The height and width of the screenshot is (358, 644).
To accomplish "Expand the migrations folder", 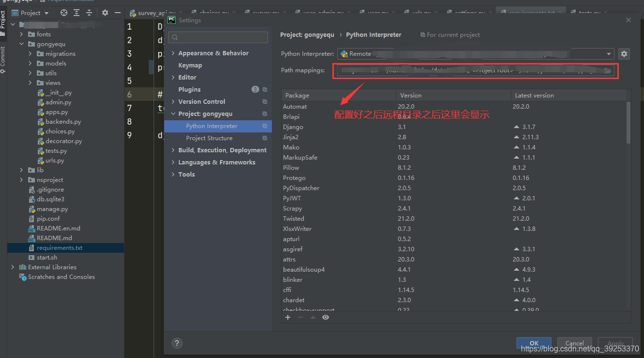I will coord(31,54).
